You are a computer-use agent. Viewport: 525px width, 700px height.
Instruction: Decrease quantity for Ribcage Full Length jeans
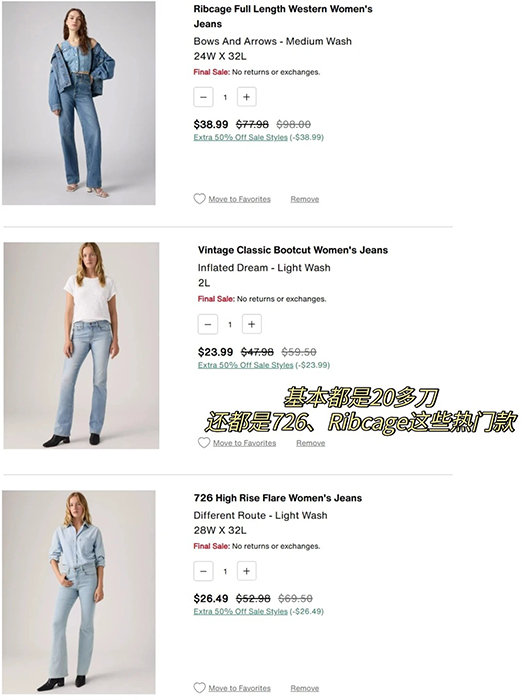[x=203, y=97]
